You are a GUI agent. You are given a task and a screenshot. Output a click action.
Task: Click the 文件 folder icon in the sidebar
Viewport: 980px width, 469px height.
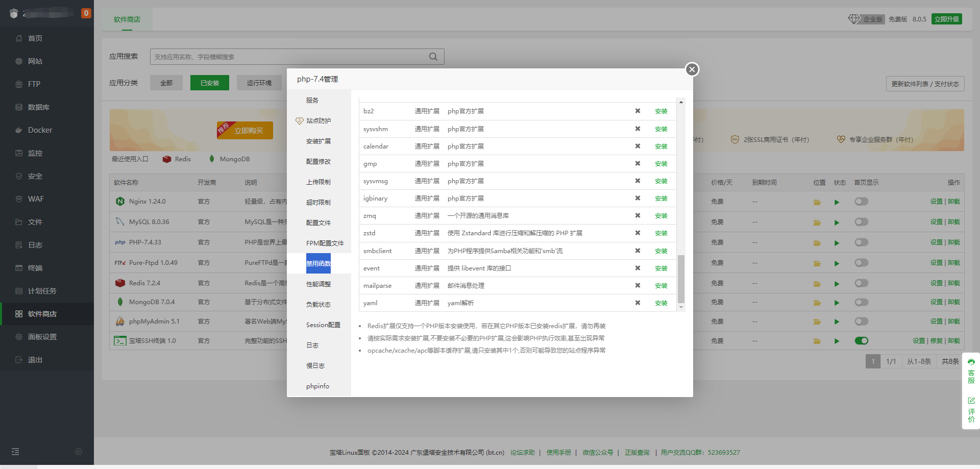[19, 222]
